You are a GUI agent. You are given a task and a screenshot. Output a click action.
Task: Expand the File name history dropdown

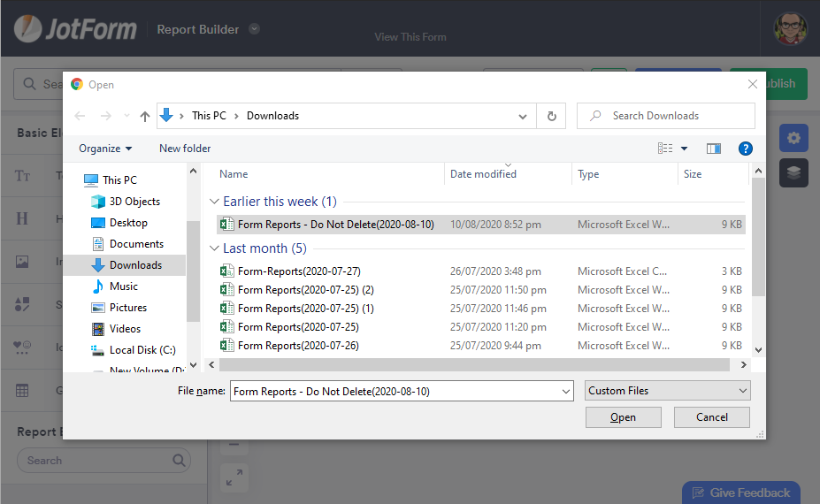[x=566, y=391]
